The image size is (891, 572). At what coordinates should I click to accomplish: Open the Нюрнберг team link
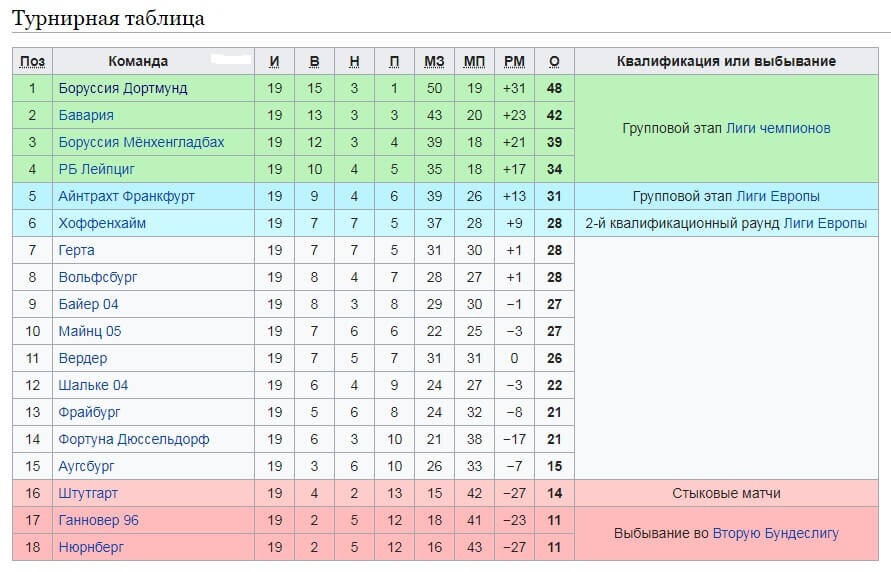pyautogui.click(x=91, y=547)
